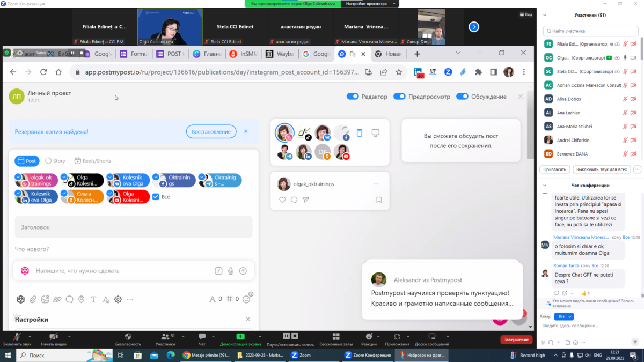Open the three-dots menu next to mute all

coord(637,169)
